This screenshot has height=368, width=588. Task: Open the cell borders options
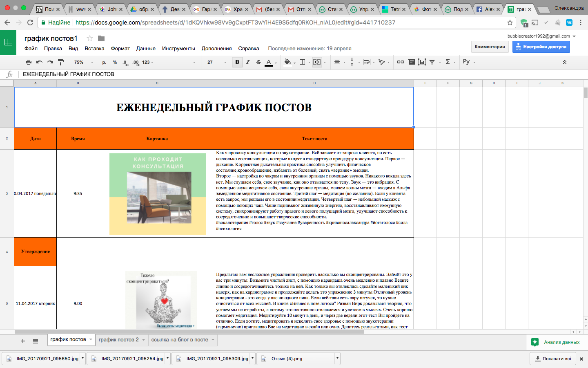pos(302,62)
